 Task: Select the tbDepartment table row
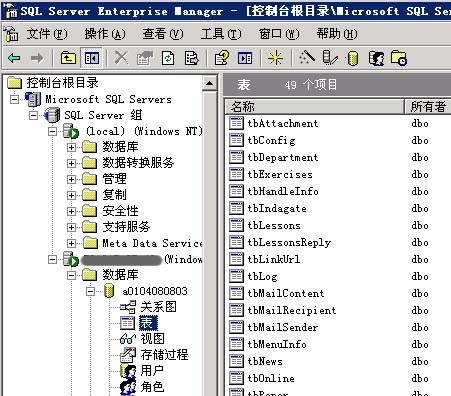pyautogui.click(x=283, y=157)
